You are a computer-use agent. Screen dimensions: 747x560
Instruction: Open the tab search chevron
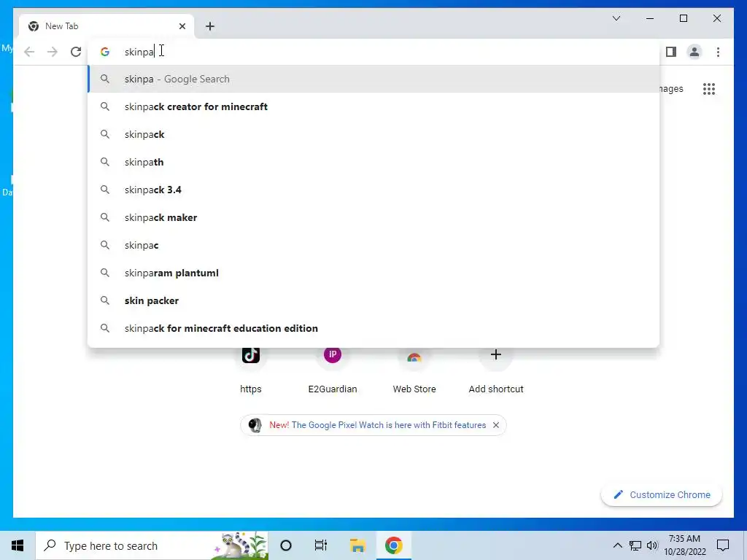click(x=616, y=18)
